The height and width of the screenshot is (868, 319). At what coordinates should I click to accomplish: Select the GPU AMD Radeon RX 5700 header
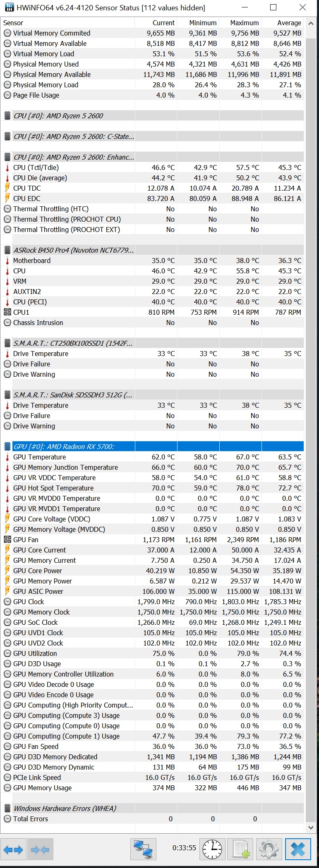pos(152,447)
